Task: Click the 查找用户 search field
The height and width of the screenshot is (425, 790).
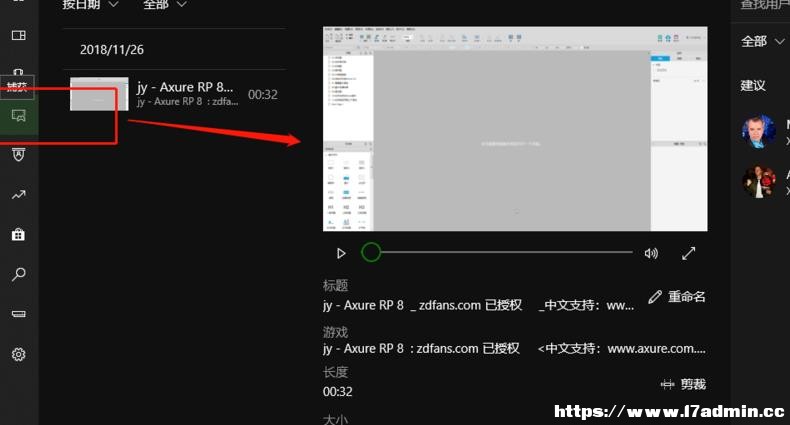Action: click(764, 5)
